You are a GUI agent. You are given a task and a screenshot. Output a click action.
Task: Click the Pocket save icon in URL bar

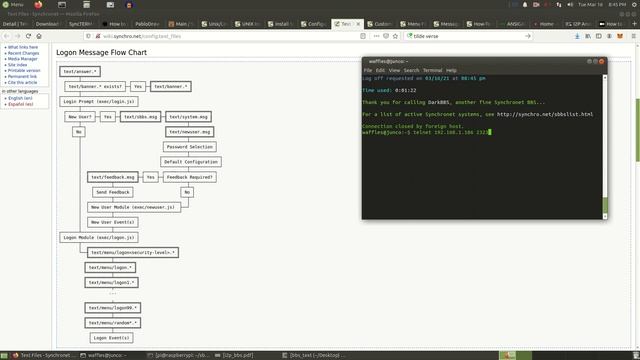[x=386, y=36]
